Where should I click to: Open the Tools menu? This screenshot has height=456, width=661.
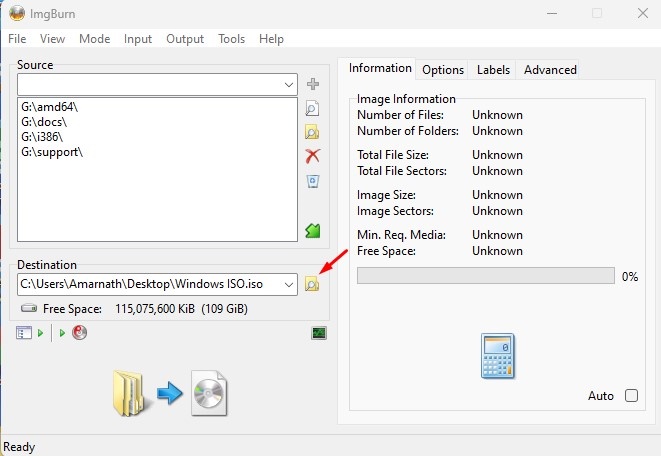coord(231,39)
